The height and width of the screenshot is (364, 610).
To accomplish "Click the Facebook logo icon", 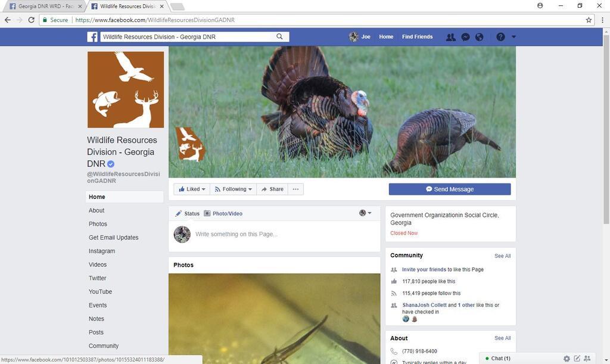I will [x=92, y=37].
